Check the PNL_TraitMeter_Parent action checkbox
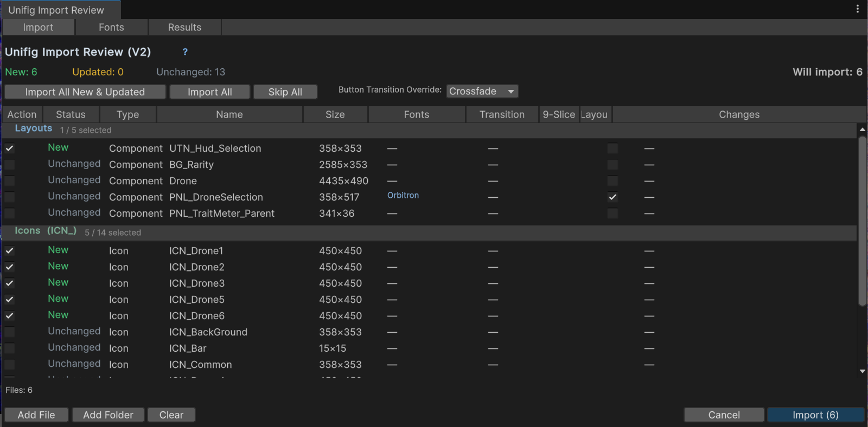The image size is (868, 427). click(x=10, y=214)
